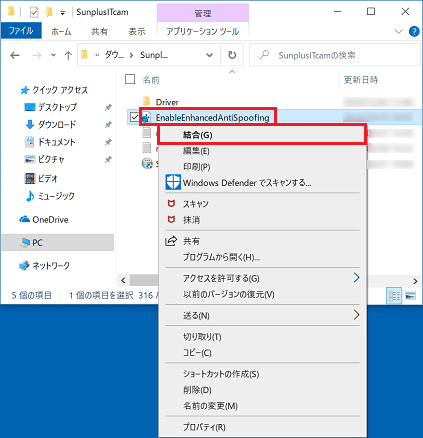The width and height of the screenshot is (423, 438).
Task: Select the 管理 contextual tab
Action: [203, 13]
